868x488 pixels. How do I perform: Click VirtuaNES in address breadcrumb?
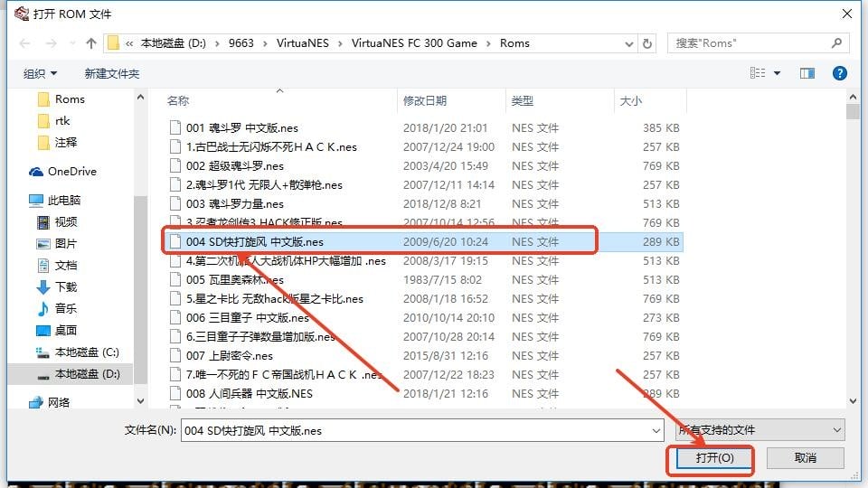tap(303, 43)
